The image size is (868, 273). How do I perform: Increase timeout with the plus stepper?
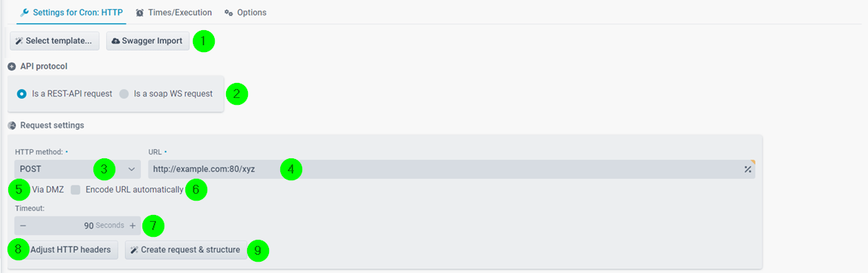pyautogui.click(x=133, y=226)
